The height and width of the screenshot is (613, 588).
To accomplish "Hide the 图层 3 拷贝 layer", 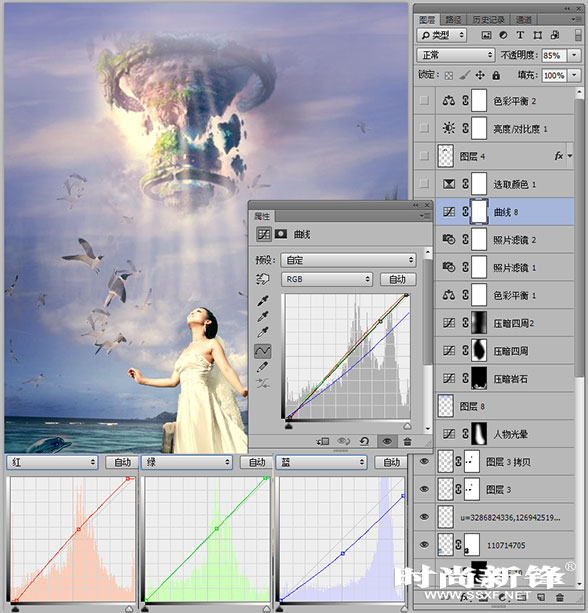I will 424,461.
